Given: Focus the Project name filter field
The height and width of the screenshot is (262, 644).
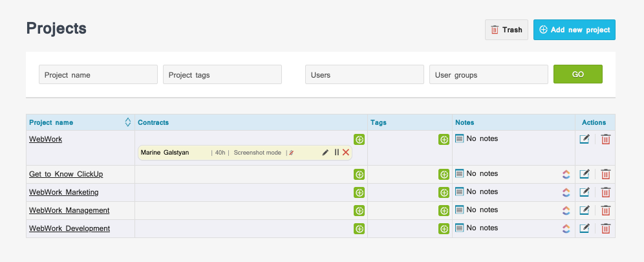Looking at the screenshot, I should click(98, 75).
